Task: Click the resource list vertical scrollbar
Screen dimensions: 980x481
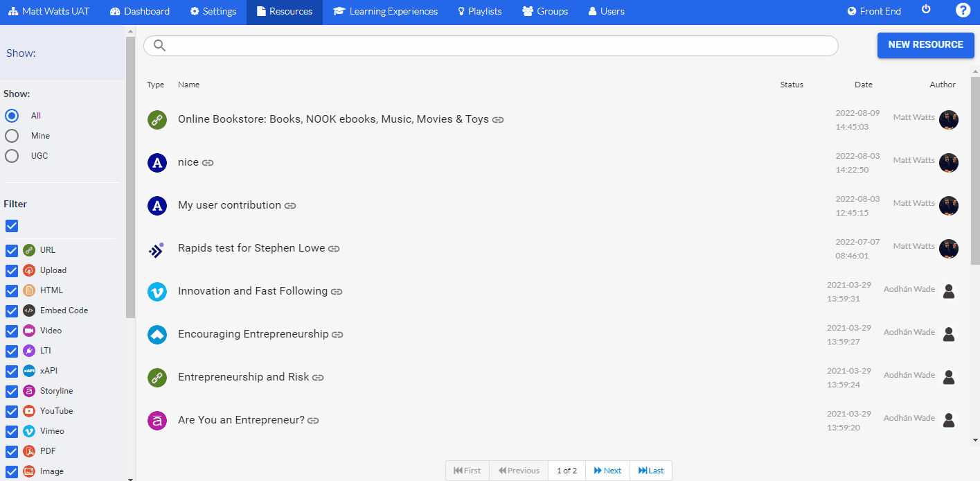Action: click(975, 170)
